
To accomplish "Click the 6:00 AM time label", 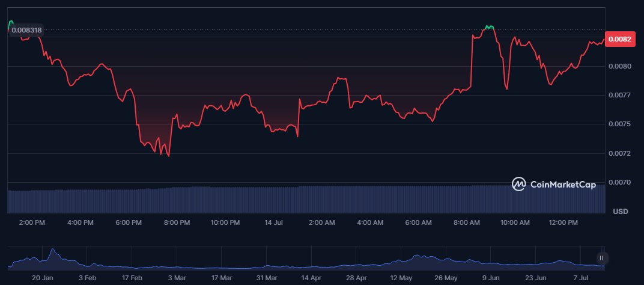I will point(419,222).
